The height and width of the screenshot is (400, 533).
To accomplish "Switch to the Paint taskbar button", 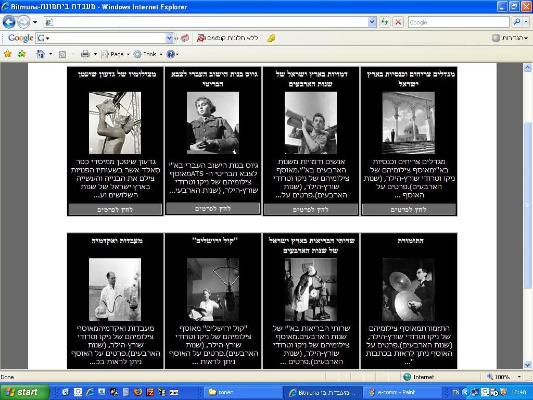I will [402, 393].
